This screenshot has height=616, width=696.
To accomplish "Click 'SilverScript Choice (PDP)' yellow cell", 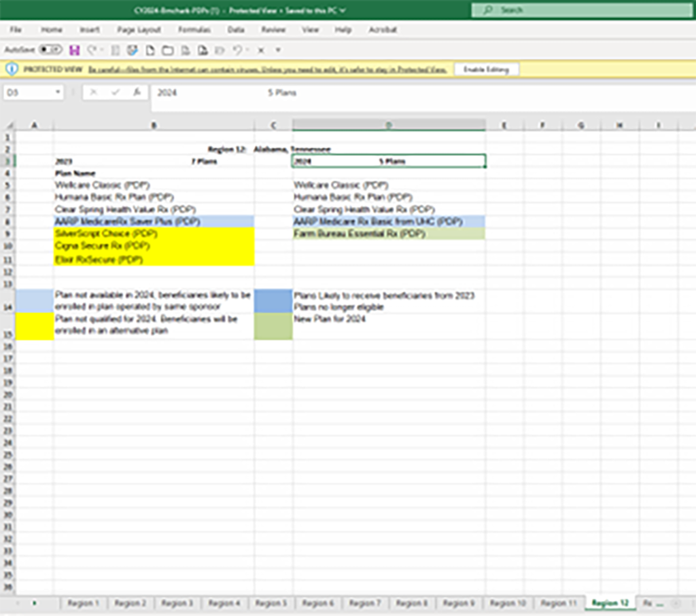I will 154,233.
